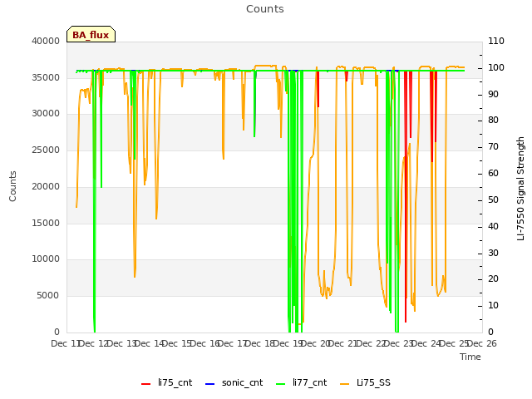Toggle the li77_cnt legend entry

[x=301, y=382]
